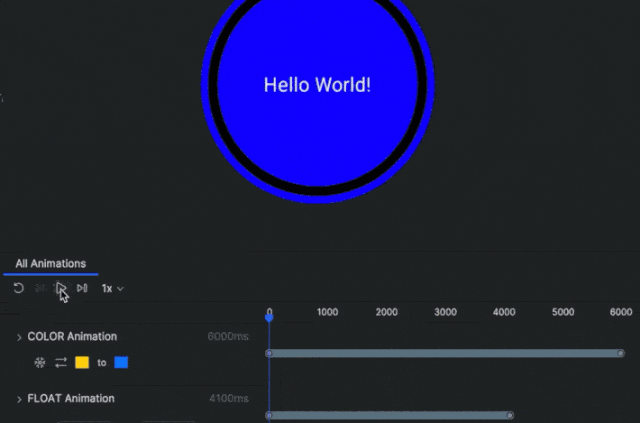This screenshot has height=423, width=640.
Task: Click the 3000 mark on the timeline ruler
Action: pos(445,312)
